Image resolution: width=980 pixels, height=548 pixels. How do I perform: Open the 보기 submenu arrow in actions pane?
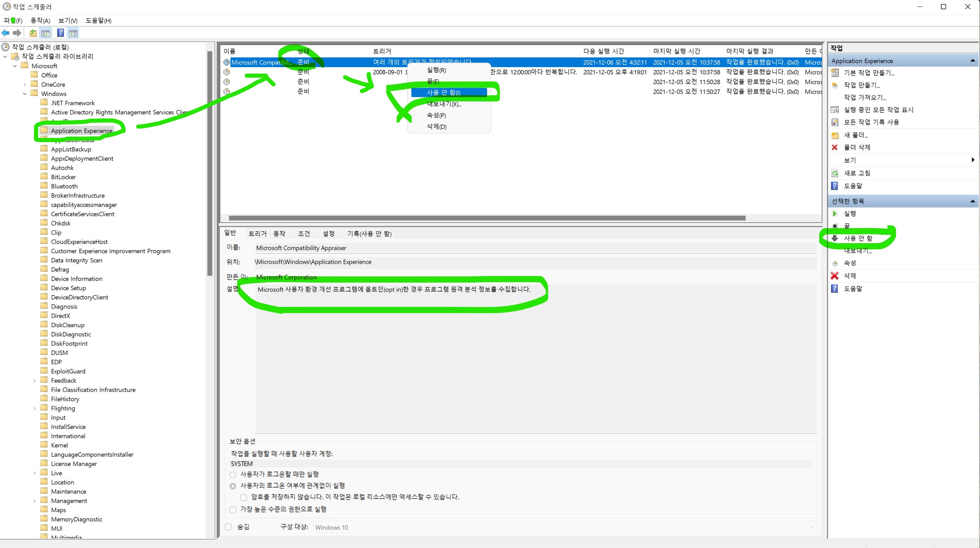[x=973, y=160]
